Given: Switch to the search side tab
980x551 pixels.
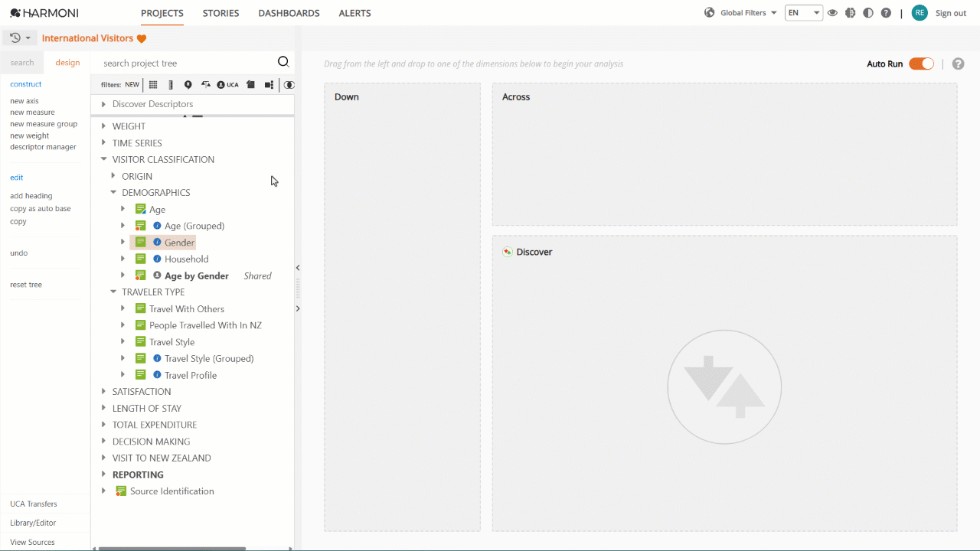Looking at the screenshot, I should (x=22, y=63).
